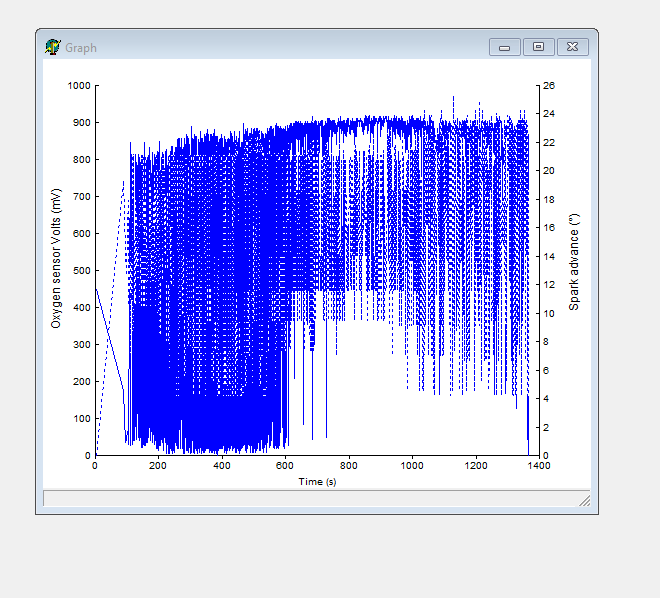Image resolution: width=660 pixels, height=598 pixels.
Task: Click the 'Spark advance (°)' axis label
Action: [x=574, y=262]
